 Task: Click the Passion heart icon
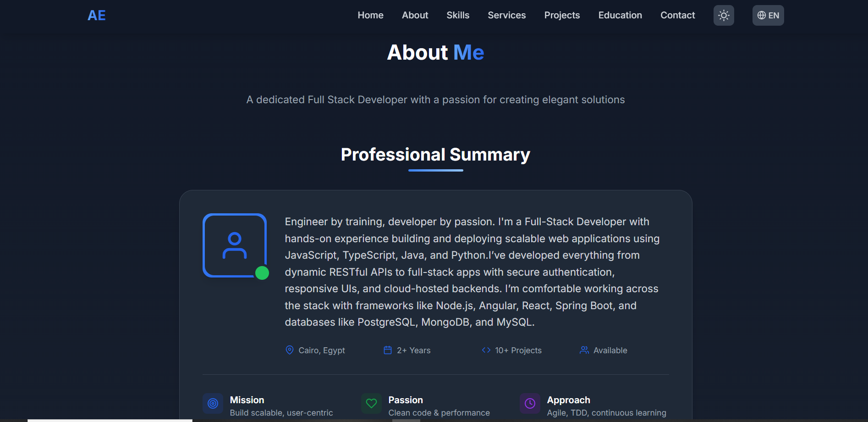(371, 403)
